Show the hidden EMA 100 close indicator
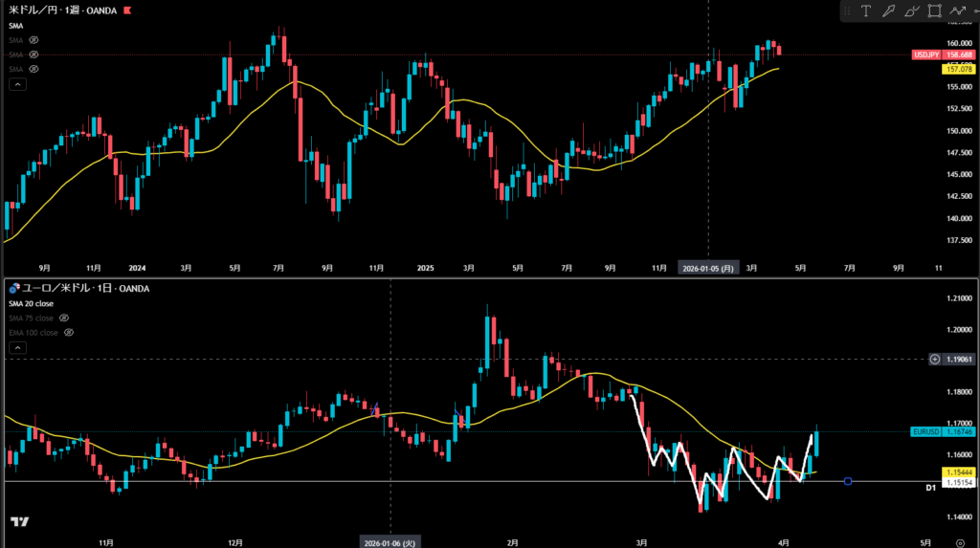The height and width of the screenshot is (548, 980). tap(69, 333)
